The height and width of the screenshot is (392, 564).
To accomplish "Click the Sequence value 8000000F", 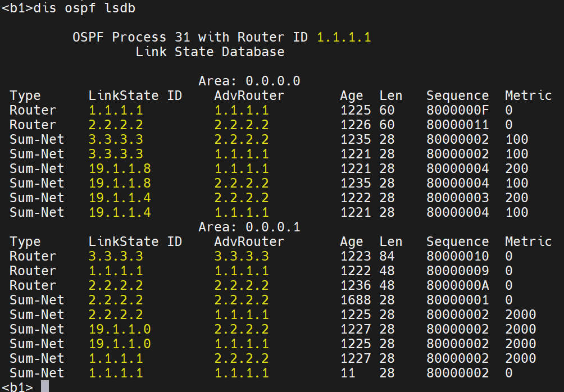I will (x=457, y=110).
